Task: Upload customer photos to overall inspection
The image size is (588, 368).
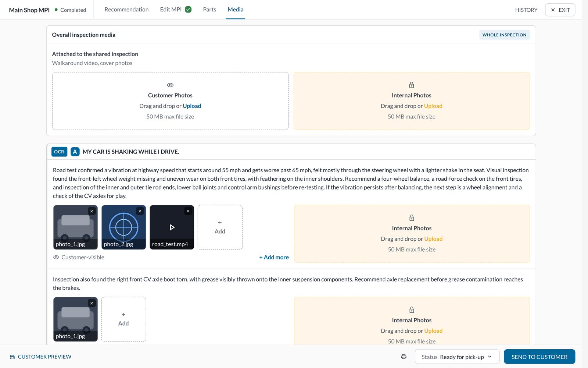Action: tap(192, 106)
